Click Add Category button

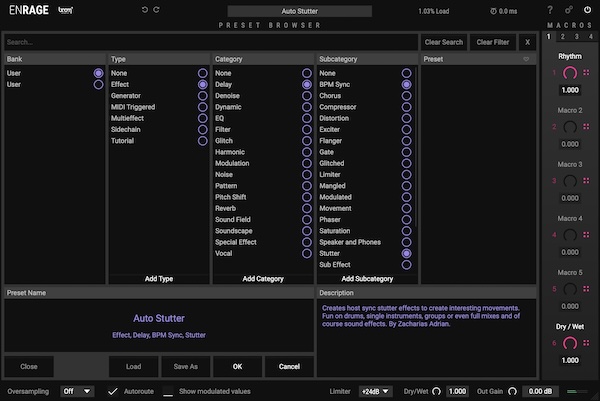(263, 279)
